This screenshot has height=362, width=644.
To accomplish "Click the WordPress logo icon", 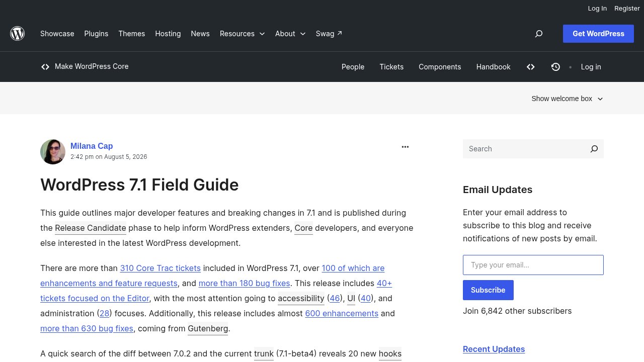I will 18,34.
